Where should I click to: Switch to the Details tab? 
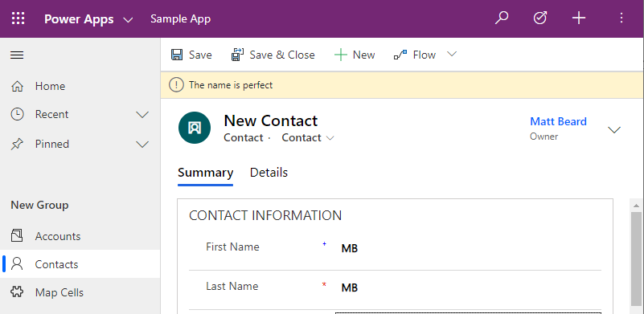click(x=269, y=173)
